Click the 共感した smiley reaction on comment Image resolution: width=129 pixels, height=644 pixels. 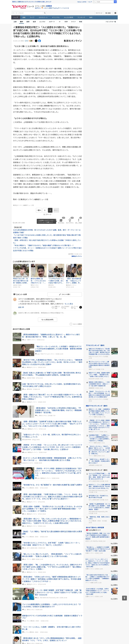(53, 307)
